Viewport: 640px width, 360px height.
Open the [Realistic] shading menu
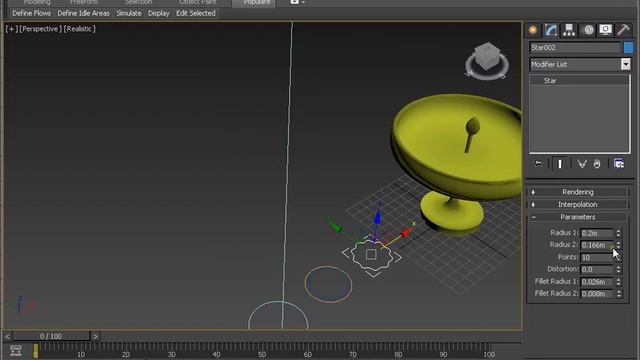tap(79, 29)
